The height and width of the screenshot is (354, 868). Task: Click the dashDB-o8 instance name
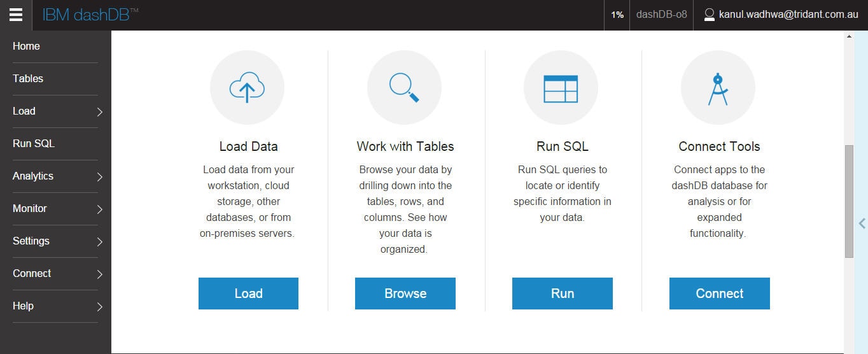coord(662,14)
